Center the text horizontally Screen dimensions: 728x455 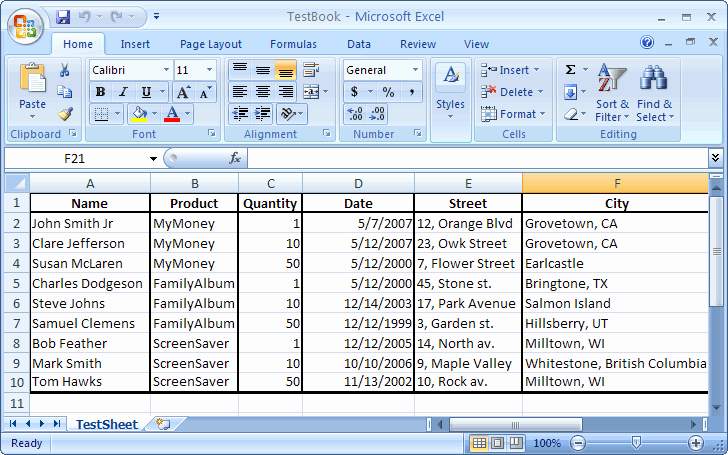click(263, 92)
